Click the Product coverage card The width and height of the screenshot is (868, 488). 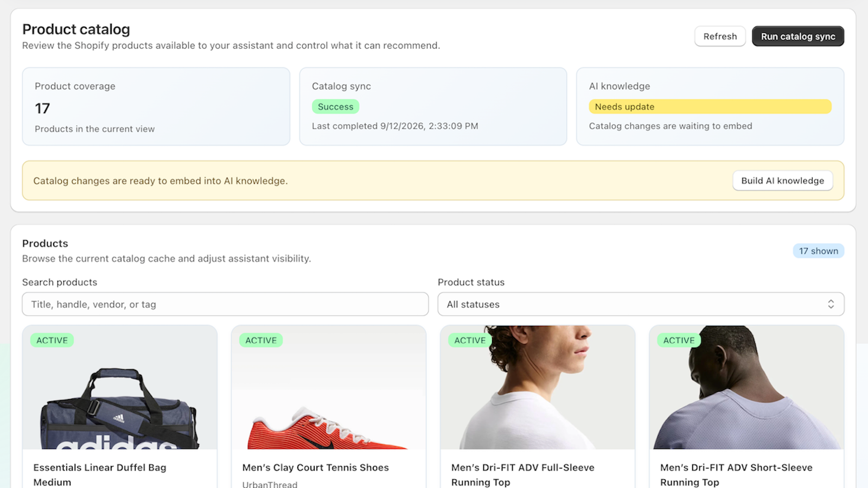(x=156, y=106)
